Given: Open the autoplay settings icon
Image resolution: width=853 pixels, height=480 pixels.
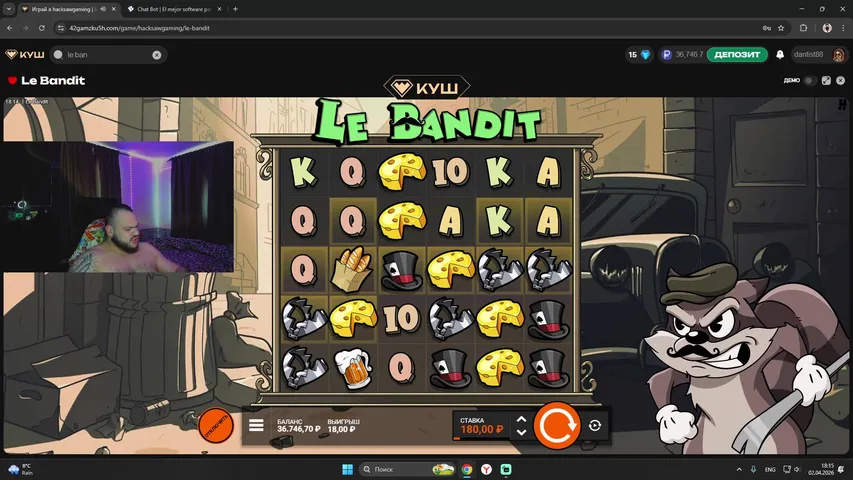Looking at the screenshot, I should tap(595, 426).
